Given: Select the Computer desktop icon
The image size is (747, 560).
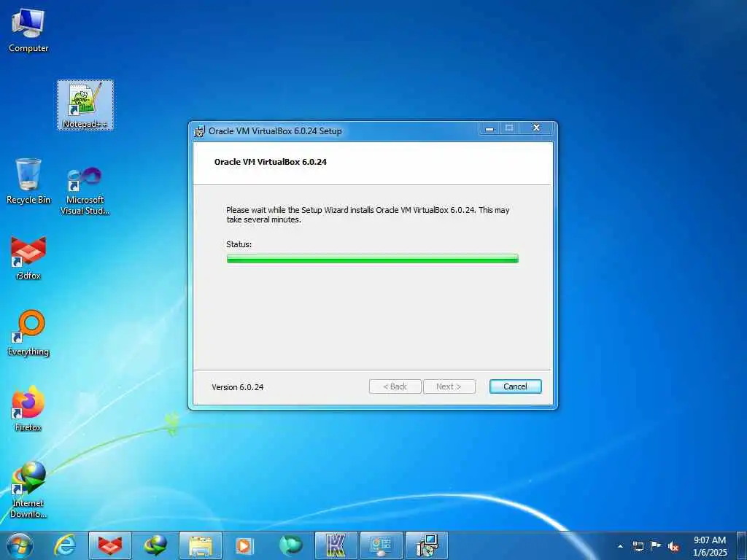Looking at the screenshot, I should (x=28, y=31).
